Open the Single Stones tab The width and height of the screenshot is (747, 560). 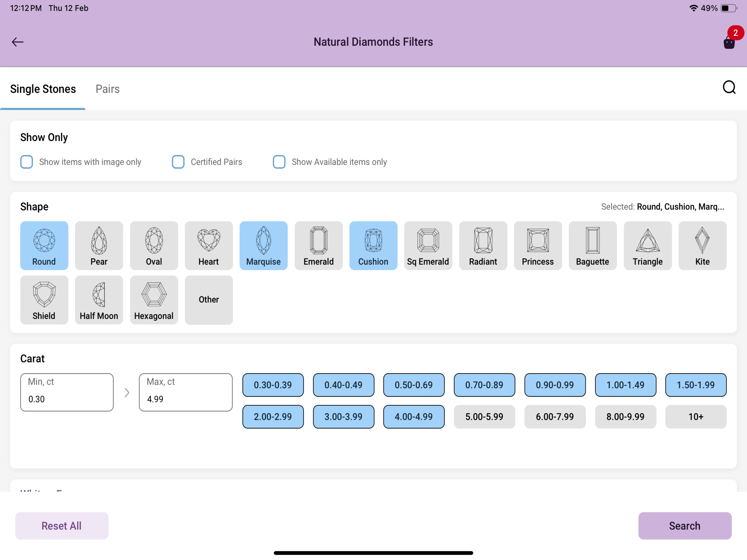coord(43,89)
